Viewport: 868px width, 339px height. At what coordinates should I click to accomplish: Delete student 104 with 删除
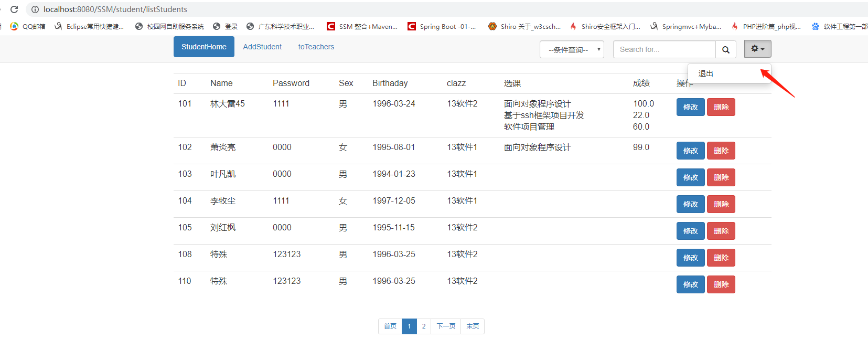coord(721,204)
